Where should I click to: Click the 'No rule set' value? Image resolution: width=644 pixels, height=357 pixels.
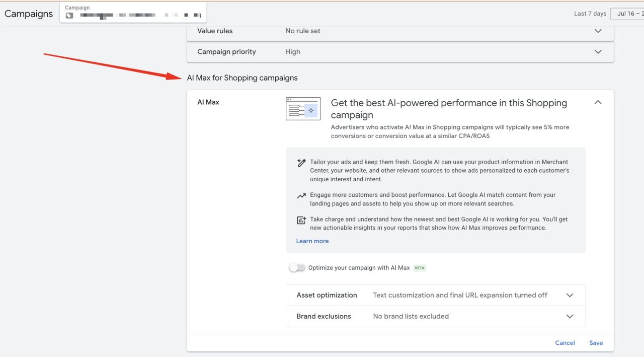pyautogui.click(x=303, y=31)
